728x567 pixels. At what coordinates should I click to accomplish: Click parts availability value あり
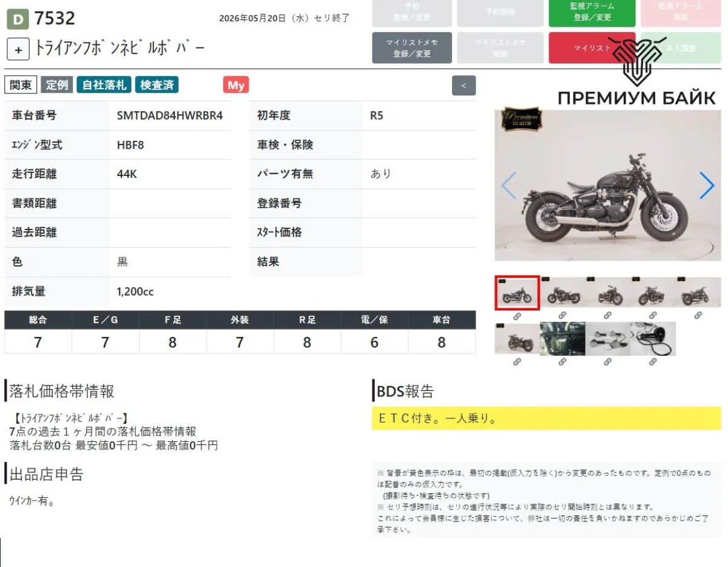click(x=381, y=174)
